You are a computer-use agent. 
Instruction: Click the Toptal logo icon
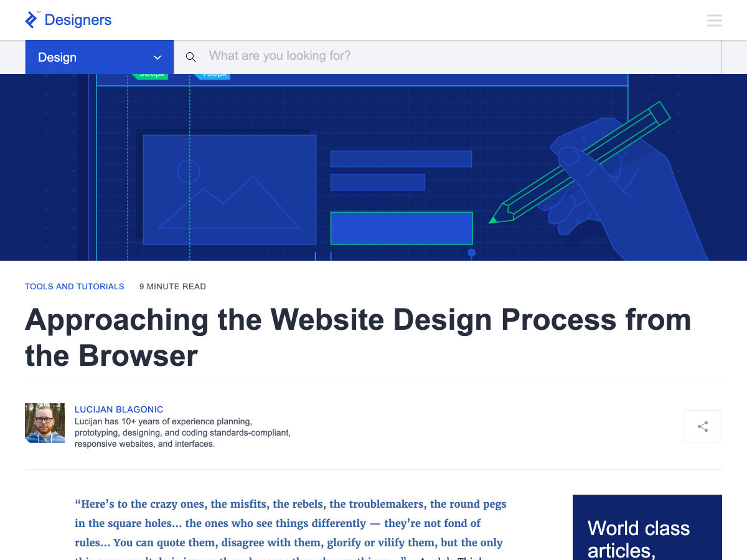[x=31, y=20]
